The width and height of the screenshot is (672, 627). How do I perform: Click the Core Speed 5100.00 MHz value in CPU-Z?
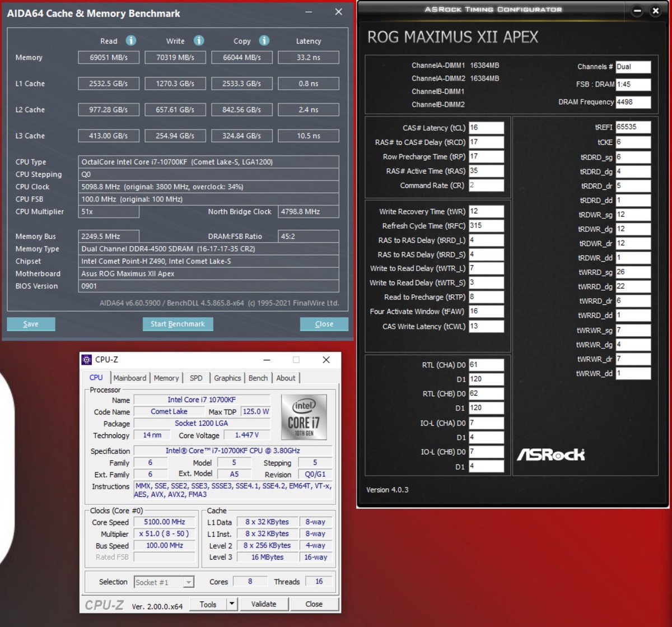click(164, 522)
